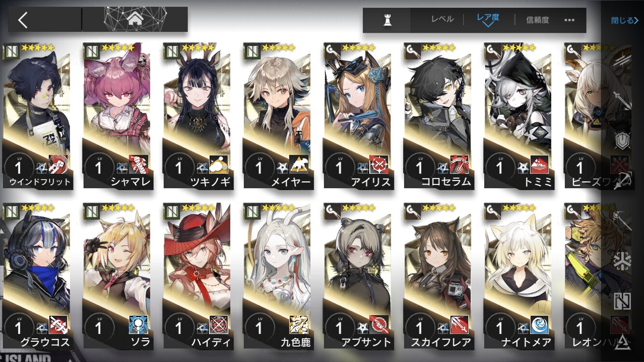This screenshot has width=644, height=362.
Task: Filter by Guard sword class icon
Action: (x=622, y=100)
